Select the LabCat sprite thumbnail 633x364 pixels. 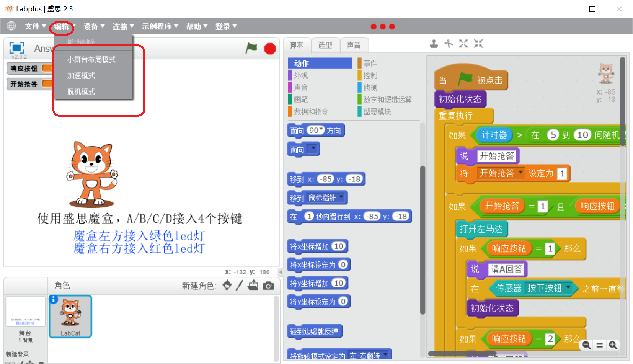pos(70,316)
